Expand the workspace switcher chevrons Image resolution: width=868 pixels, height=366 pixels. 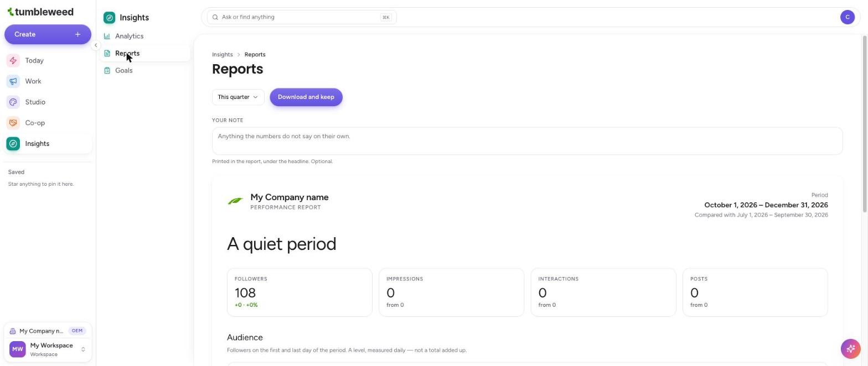click(x=83, y=349)
